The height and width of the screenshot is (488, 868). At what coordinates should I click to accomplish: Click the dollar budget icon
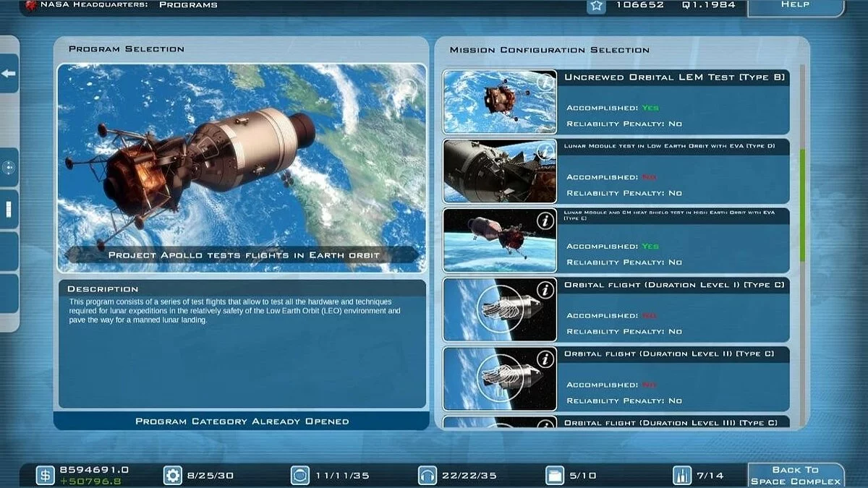(46, 475)
